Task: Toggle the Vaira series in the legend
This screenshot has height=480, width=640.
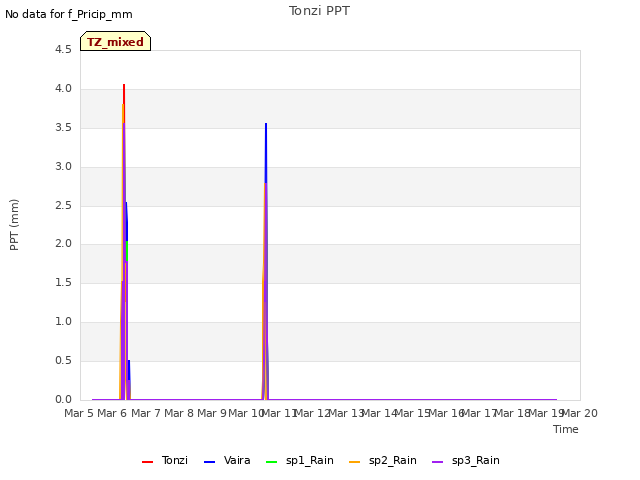Action: 227,461
